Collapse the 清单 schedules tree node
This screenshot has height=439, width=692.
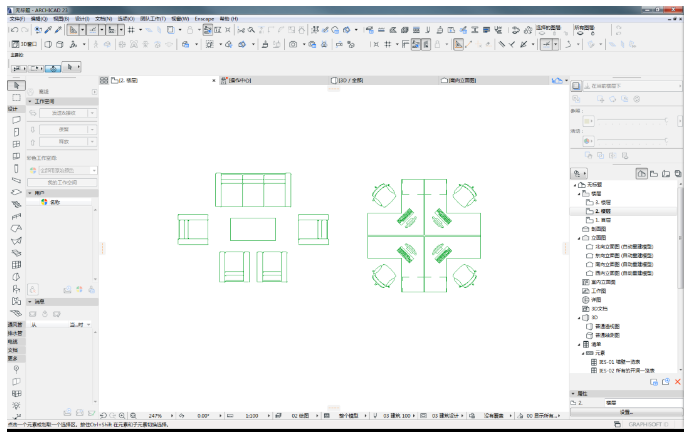click(579, 344)
